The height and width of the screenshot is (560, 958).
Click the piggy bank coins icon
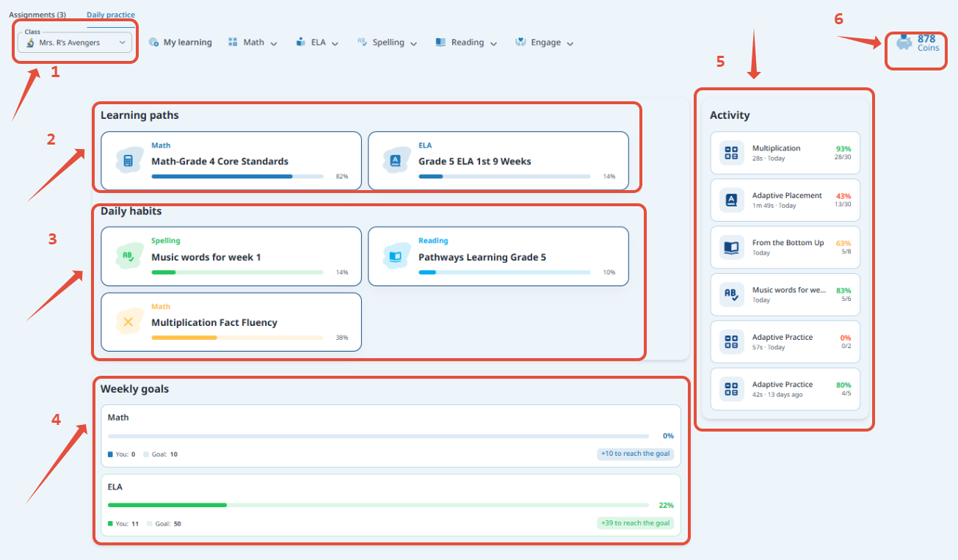tap(904, 43)
